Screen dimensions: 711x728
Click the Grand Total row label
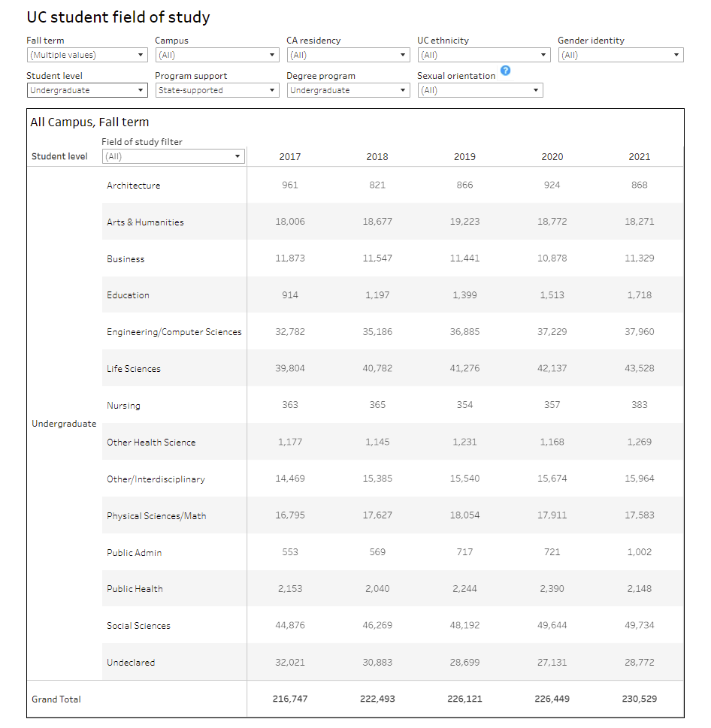[x=56, y=699]
